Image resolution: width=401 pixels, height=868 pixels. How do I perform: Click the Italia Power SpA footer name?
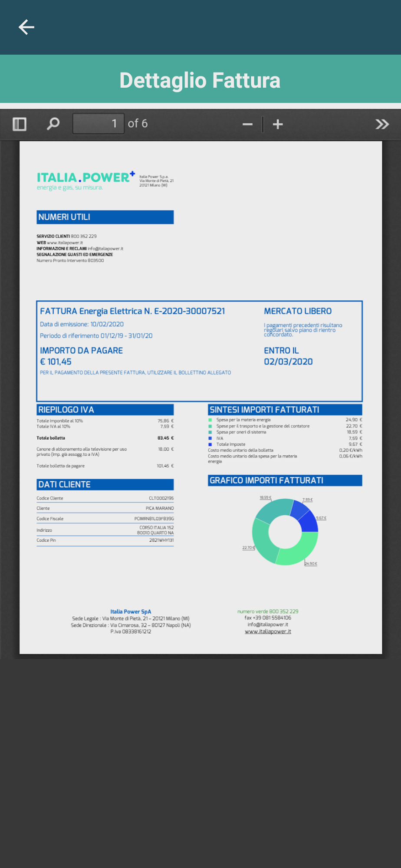click(x=131, y=612)
